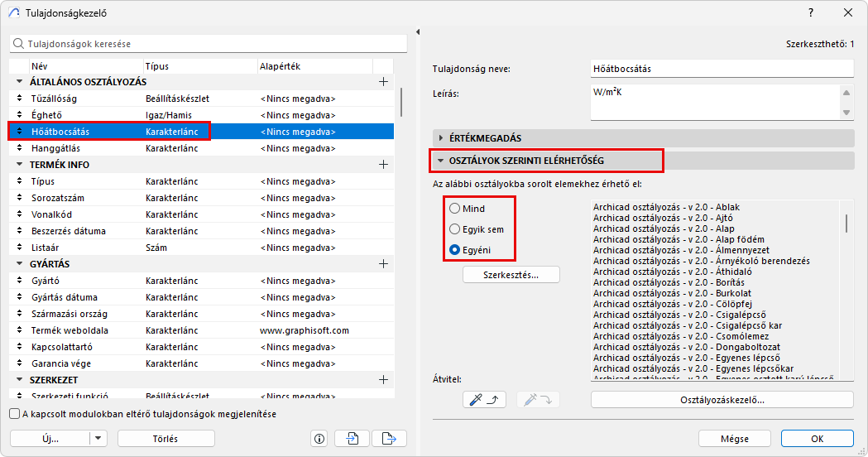Select the class entry ending in Csigalépcső kar

pyautogui.click(x=688, y=325)
